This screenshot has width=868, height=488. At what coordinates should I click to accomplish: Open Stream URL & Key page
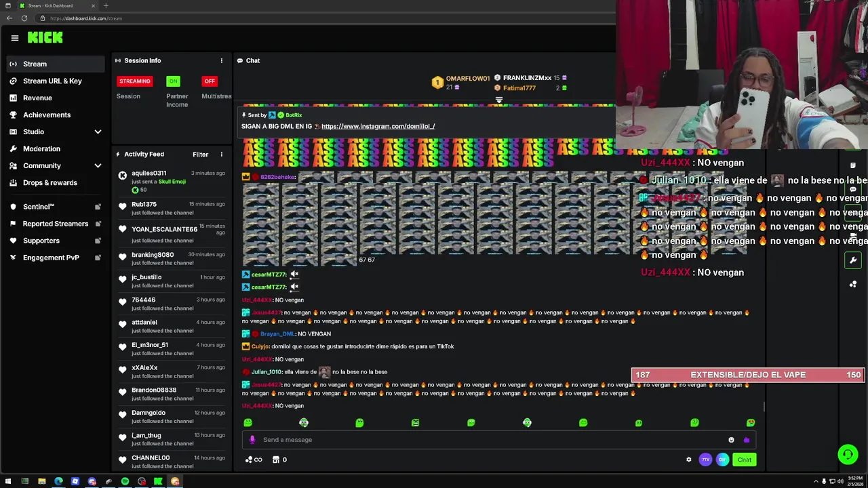(53, 81)
